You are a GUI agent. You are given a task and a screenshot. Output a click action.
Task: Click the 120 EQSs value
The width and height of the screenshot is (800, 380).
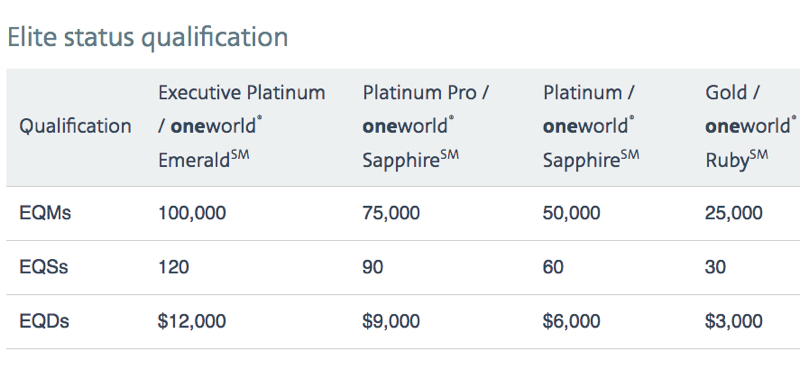[x=173, y=267]
